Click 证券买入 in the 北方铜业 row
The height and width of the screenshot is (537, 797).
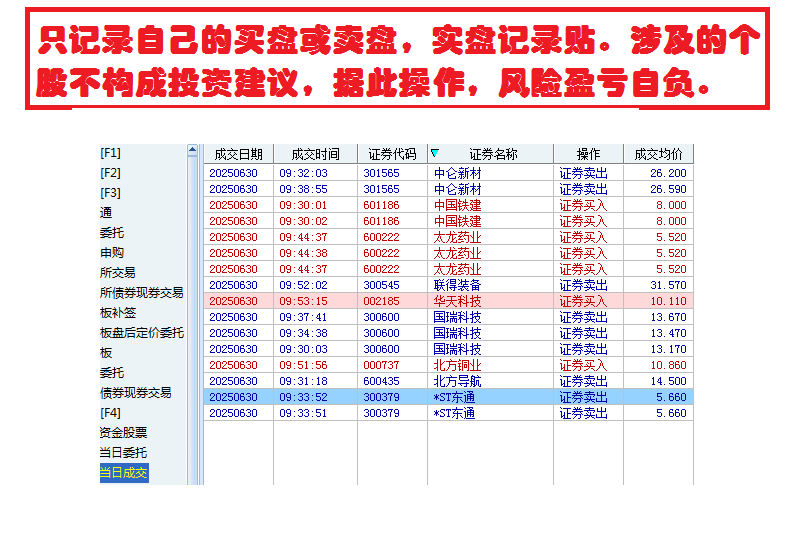click(583, 365)
